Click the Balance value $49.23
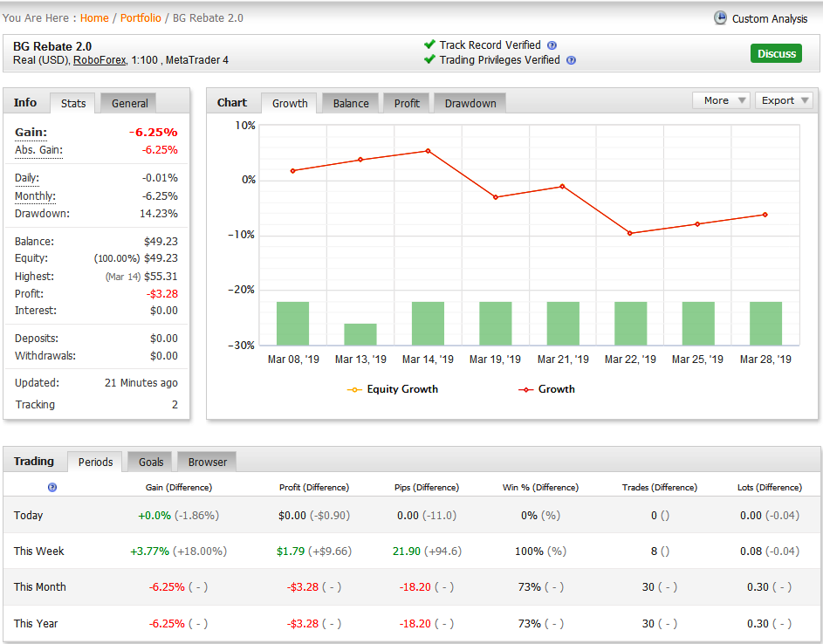The height and width of the screenshot is (644, 823). point(161,242)
